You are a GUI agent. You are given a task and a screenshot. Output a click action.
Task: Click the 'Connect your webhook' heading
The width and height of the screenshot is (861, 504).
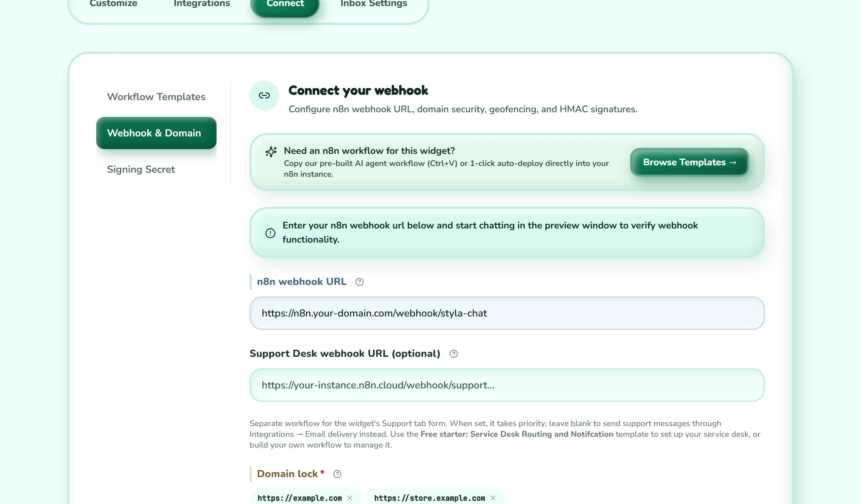(x=358, y=90)
